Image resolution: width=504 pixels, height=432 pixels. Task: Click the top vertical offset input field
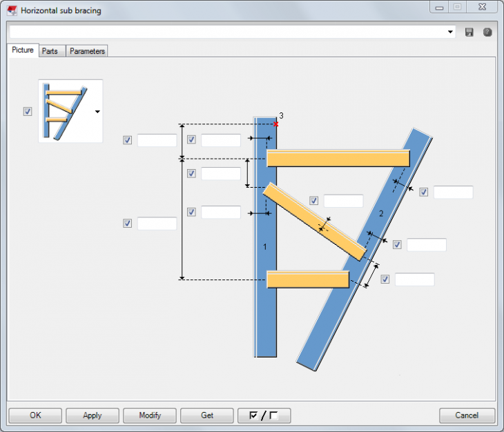157,140
